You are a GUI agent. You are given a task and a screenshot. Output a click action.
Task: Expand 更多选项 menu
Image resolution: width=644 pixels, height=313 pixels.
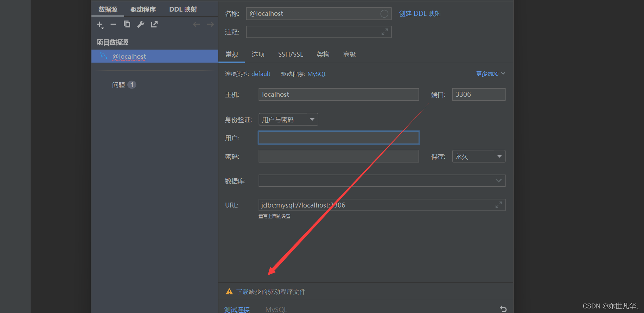[x=490, y=74]
